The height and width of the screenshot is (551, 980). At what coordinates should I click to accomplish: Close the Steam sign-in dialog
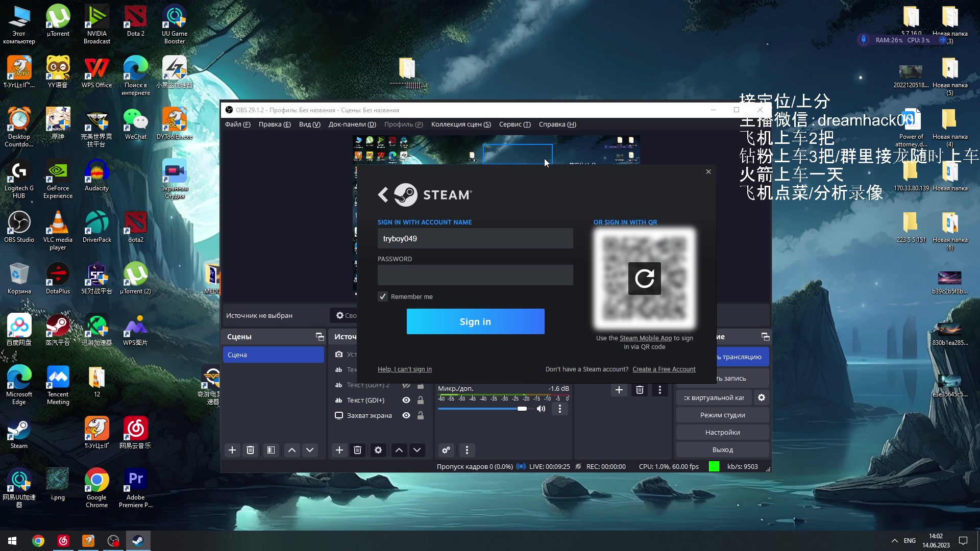tap(708, 172)
